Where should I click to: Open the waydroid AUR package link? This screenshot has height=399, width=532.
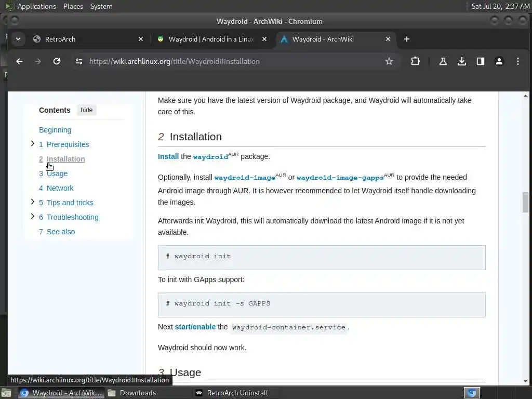coord(210,157)
